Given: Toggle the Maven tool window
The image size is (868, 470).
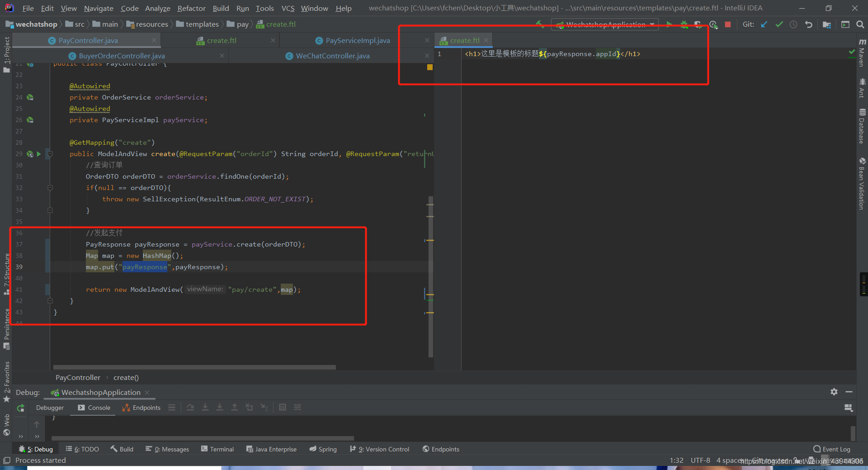Looking at the screenshot, I should pos(862,53).
